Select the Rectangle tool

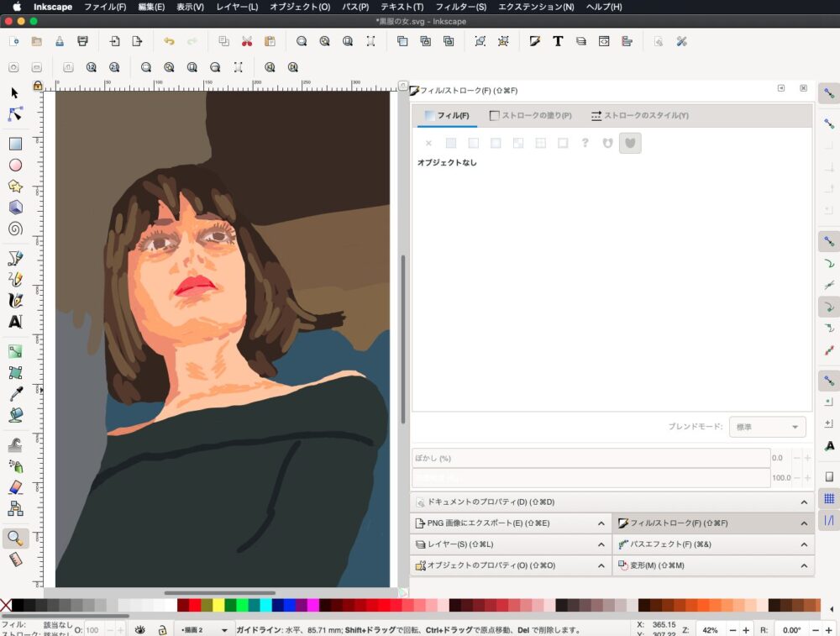click(x=15, y=144)
